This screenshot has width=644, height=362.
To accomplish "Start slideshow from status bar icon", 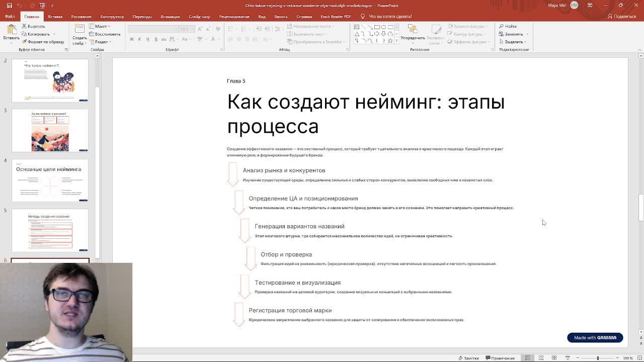I will pos(567,358).
